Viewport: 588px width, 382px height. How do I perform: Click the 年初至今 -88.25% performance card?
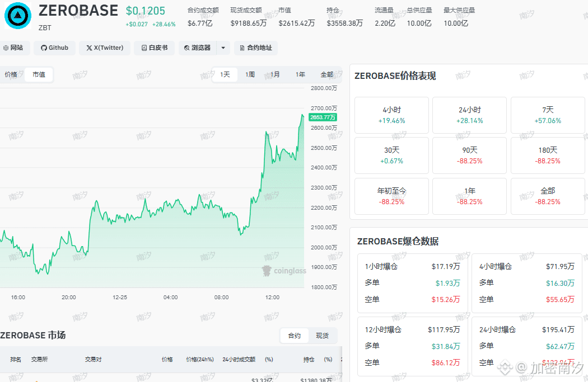pos(391,196)
